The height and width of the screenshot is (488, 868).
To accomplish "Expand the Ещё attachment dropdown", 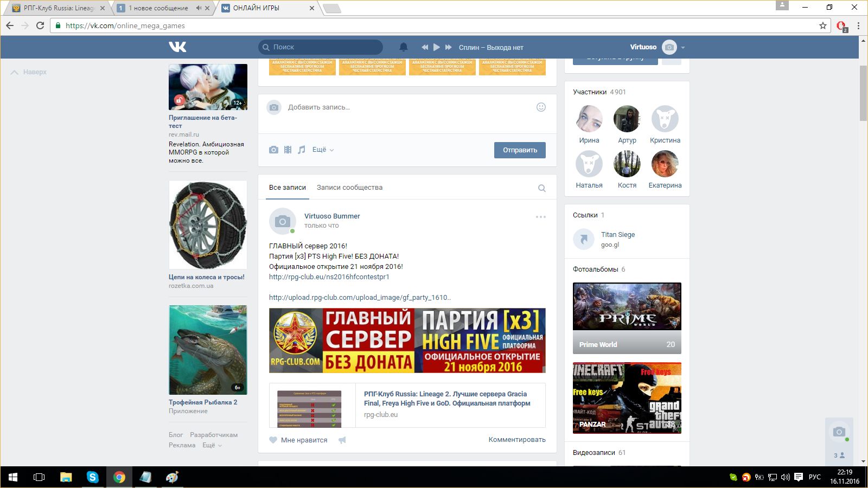I will (323, 150).
